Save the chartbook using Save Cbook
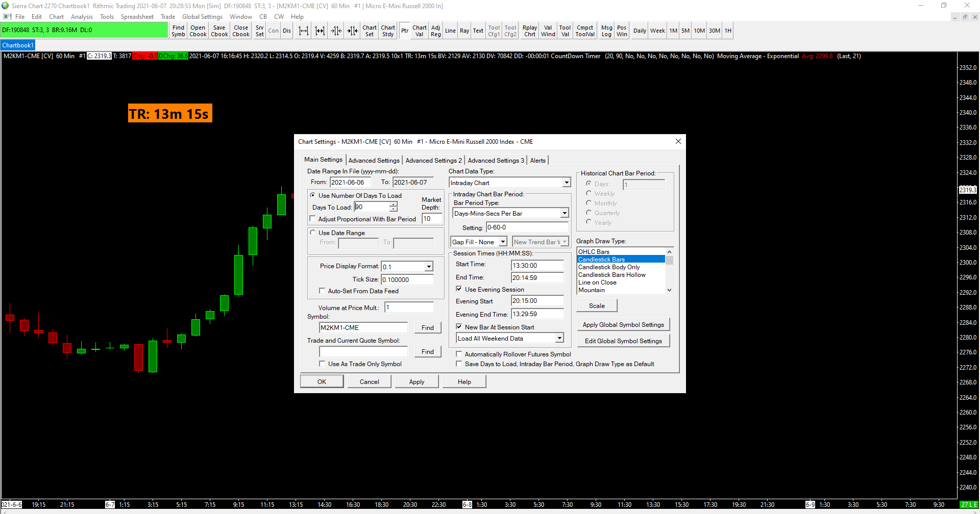This screenshot has width=980, height=514. [x=219, y=31]
